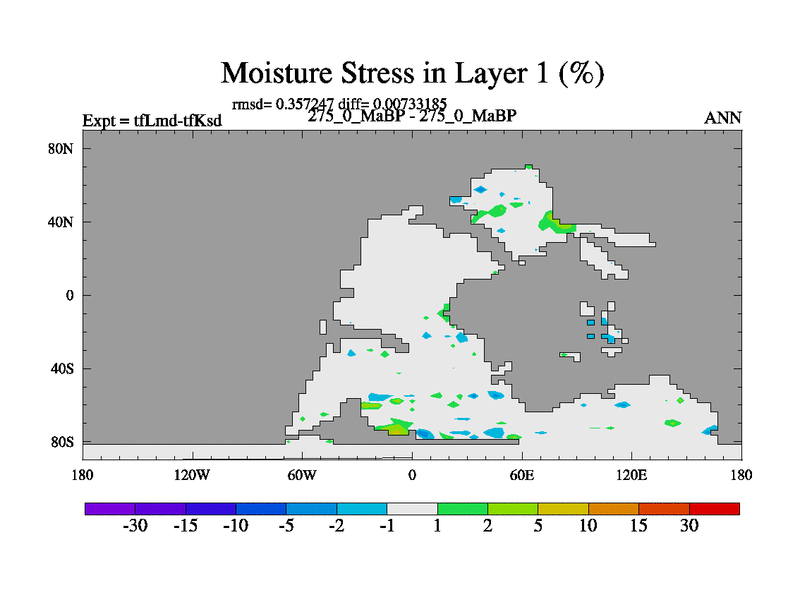
Task: Select the rmsd and diff statistics text
Action: (x=338, y=103)
